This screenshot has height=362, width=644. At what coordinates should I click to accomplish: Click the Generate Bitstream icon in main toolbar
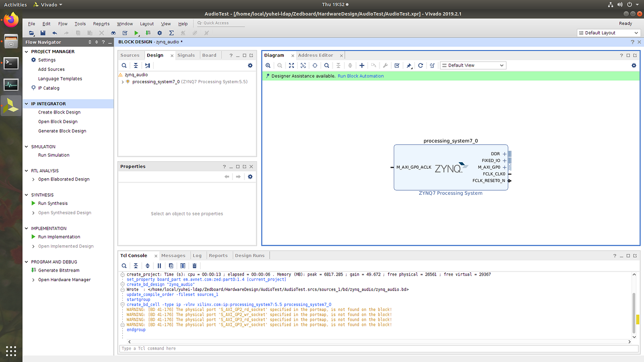(x=148, y=33)
